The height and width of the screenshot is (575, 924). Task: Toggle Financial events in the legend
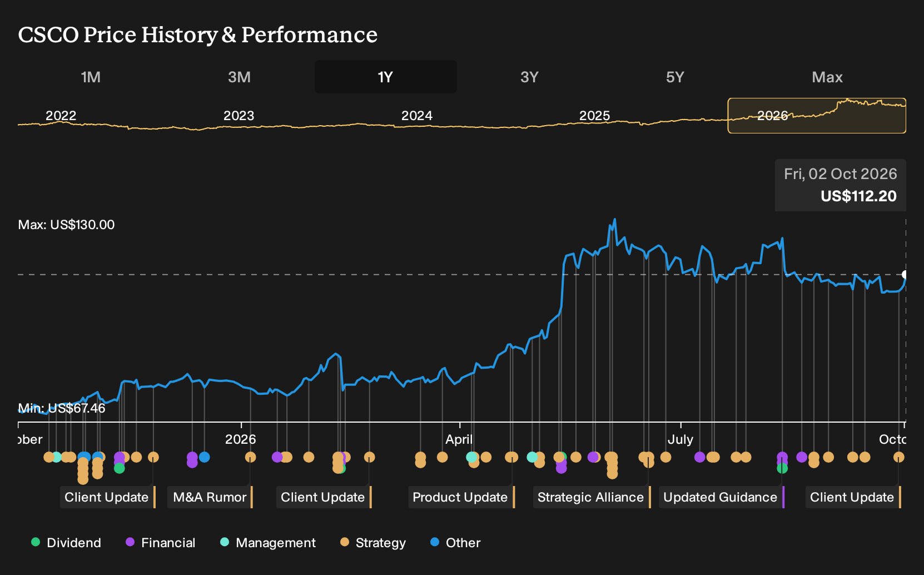coord(161,543)
